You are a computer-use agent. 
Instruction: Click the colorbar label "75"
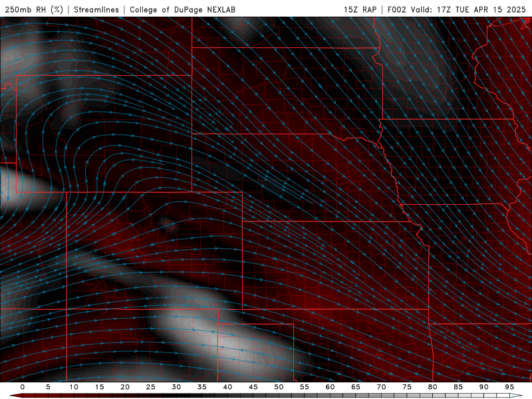pyautogui.click(x=407, y=387)
